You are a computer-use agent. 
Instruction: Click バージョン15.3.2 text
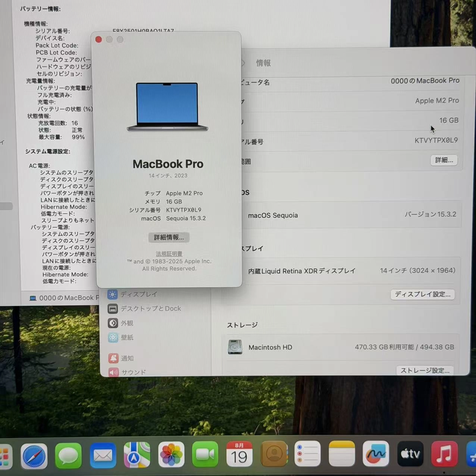point(430,214)
